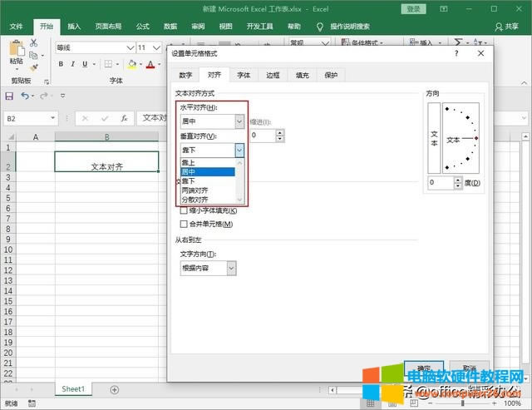The height and width of the screenshot is (410, 532).
Task: Click the Cut scissors icon
Action: pyautogui.click(x=33, y=42)
